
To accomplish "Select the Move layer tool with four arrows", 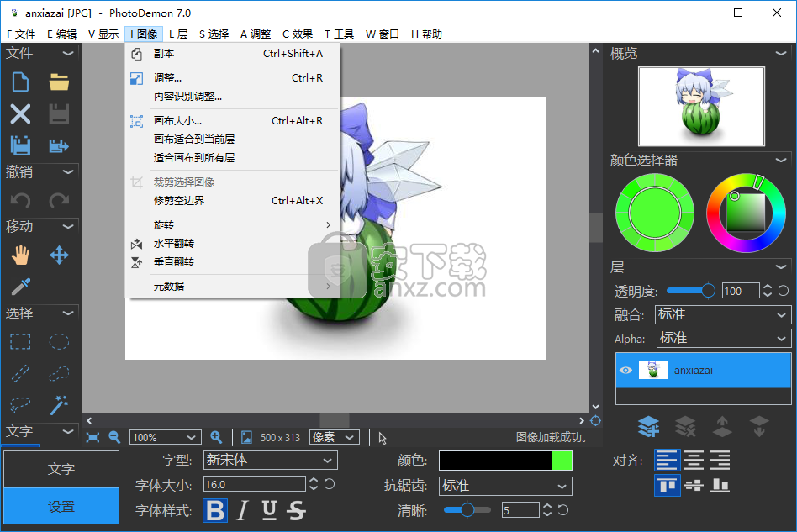I will tap(59, 255).
